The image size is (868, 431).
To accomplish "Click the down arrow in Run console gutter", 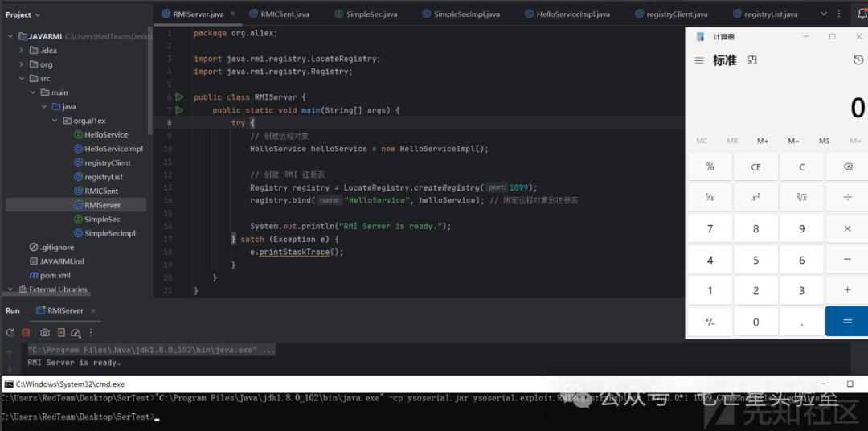I will point(10,367).
